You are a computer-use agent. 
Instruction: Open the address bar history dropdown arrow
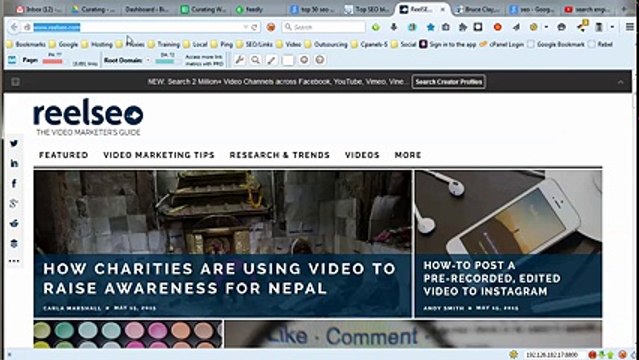[246, 27]
